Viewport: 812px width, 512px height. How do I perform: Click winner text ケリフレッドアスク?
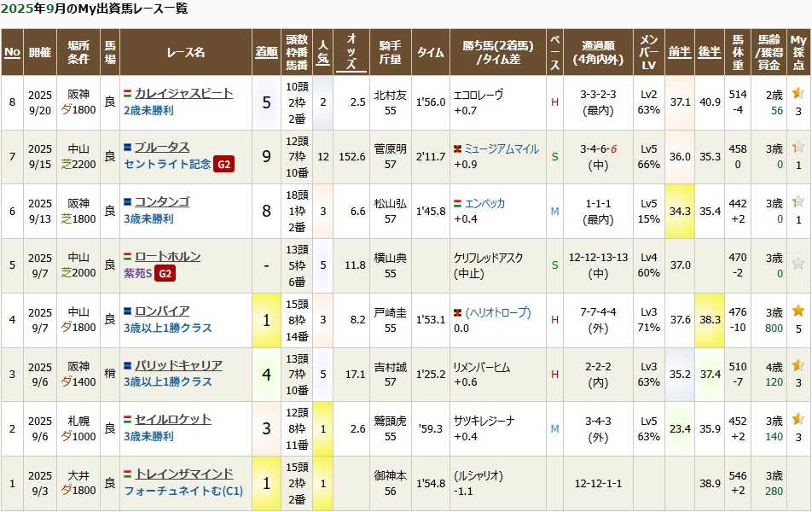tap(489, 258)
